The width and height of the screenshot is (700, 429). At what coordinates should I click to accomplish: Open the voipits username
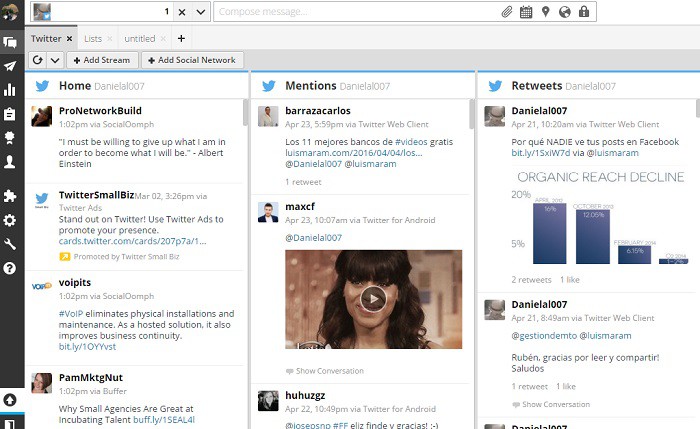pos(75,283)
